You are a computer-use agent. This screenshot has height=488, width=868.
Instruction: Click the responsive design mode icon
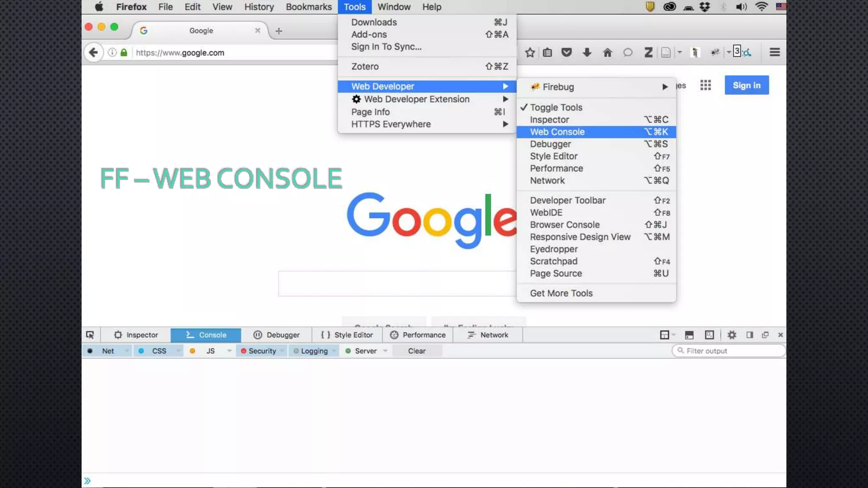coord(709,335)
